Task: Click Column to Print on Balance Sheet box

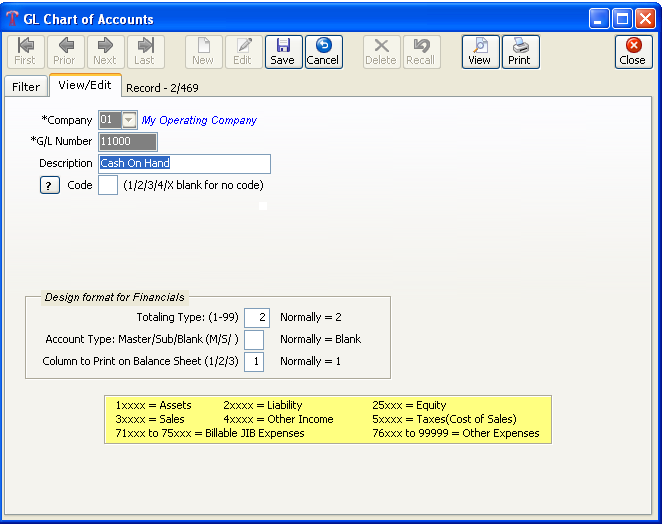Action: tap(254, 362)
